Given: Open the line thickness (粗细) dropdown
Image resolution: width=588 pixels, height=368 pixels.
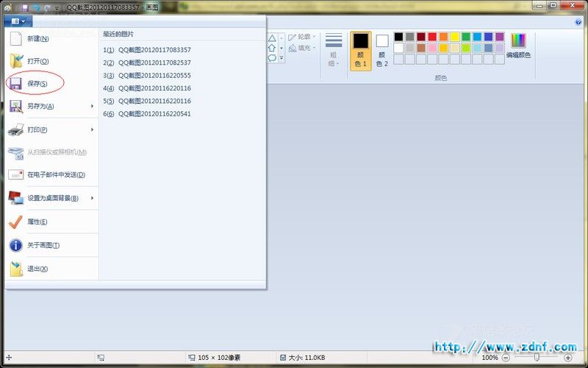Looking at the screenshot, I should [333, 50].
